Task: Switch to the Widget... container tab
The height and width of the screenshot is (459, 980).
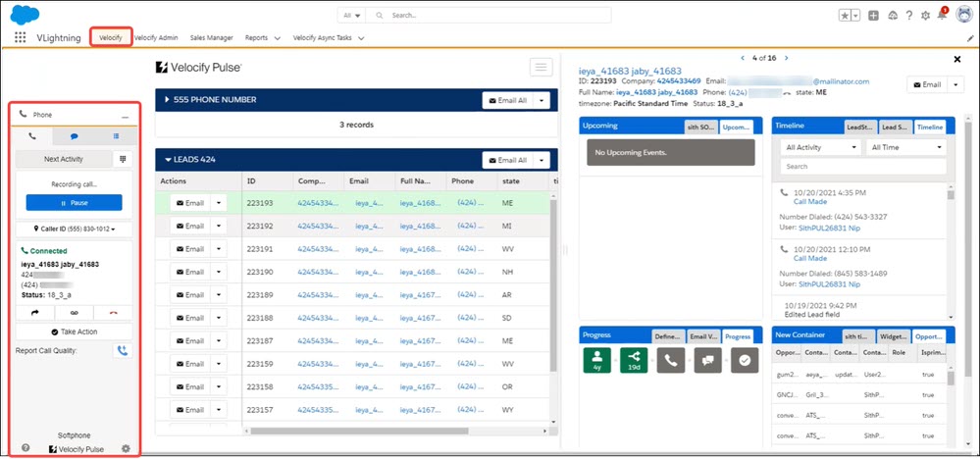Action: [894, 336]
